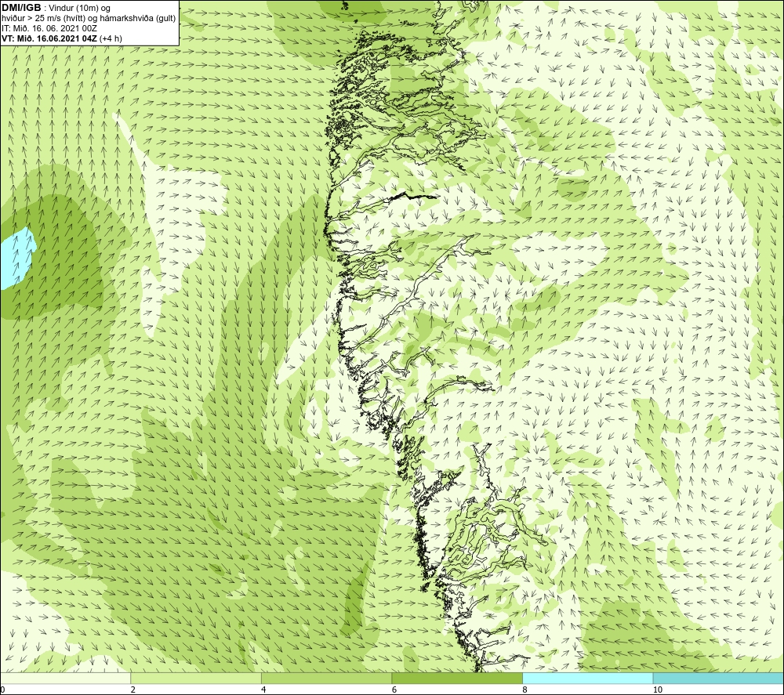Click the 'VT: Mið. 16.06.2021 04Z' line
This screenshot has width=784, height=695.
[61, 38]
